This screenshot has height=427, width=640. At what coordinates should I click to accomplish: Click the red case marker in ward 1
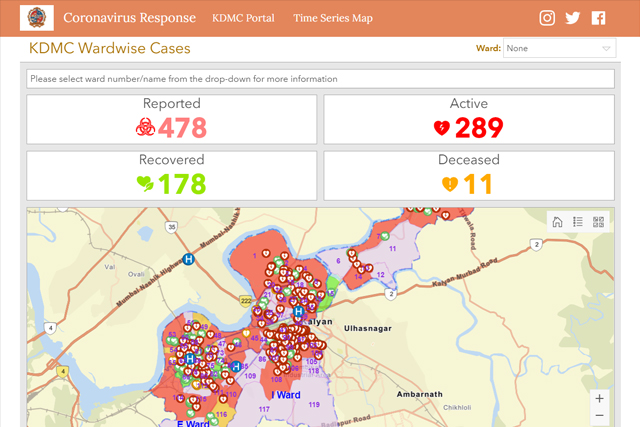(266, 254)
